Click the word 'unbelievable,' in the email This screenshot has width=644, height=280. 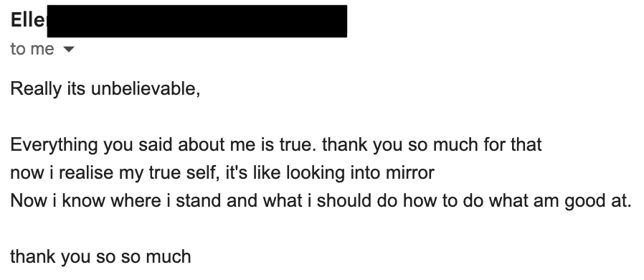click(x=146, y=89)
